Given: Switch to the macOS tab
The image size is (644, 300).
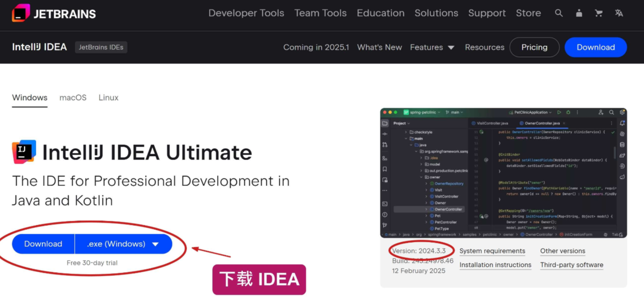Looking at the screenshot, I should [x=73, y=97].
